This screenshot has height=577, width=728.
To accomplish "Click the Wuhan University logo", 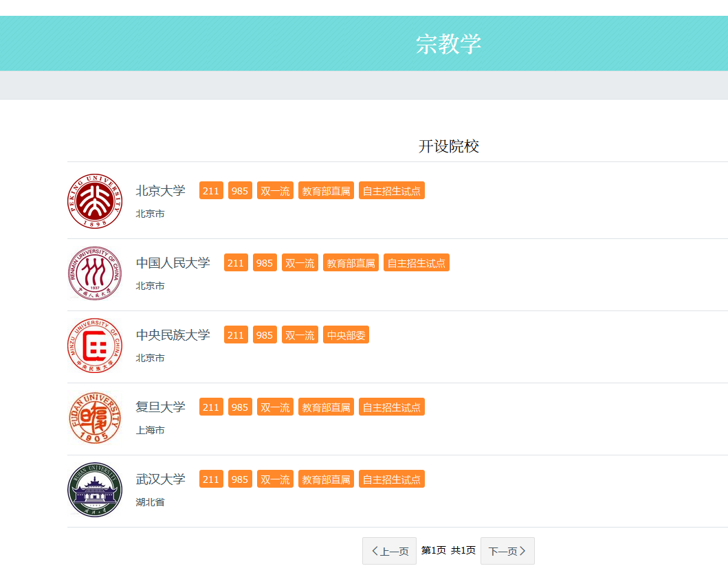I will click(95, 490).
